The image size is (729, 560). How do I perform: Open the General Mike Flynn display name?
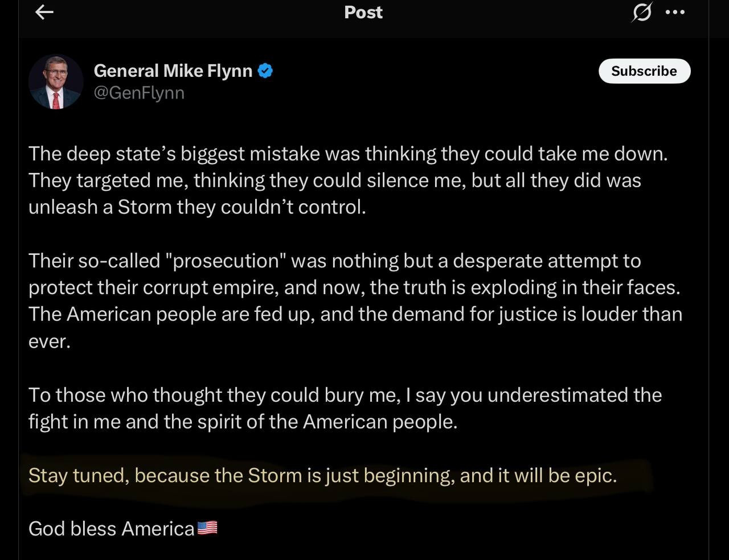click(x=173, y=71)
